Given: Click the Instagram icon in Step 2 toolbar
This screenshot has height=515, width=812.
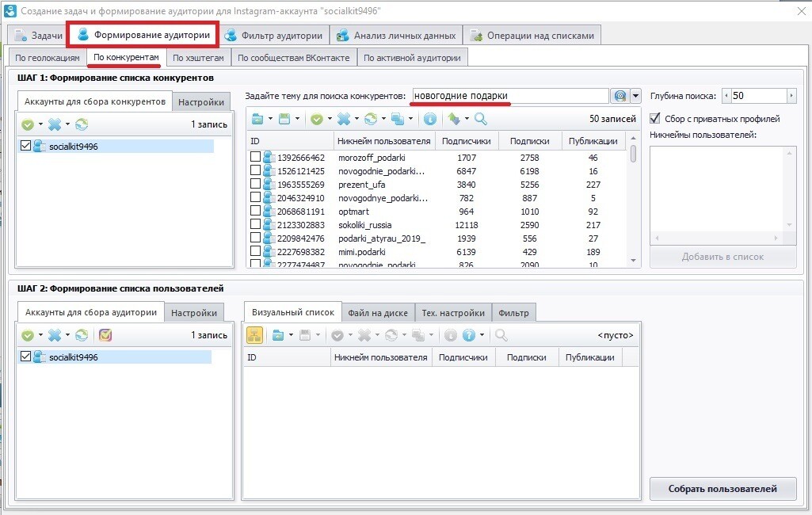Looking at the screenshot, I should pyautogui.click(x=105, y=336).
